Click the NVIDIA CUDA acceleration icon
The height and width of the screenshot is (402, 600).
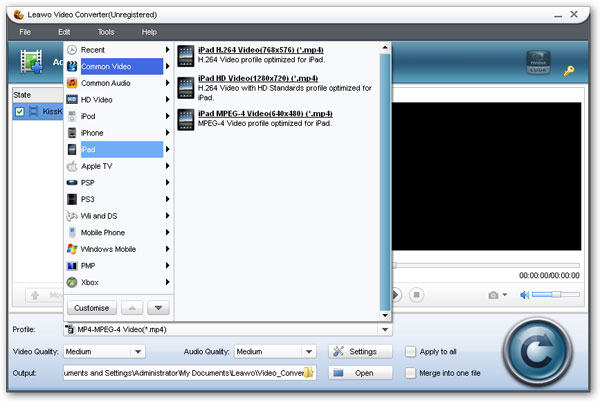click(x=538, y=62)
